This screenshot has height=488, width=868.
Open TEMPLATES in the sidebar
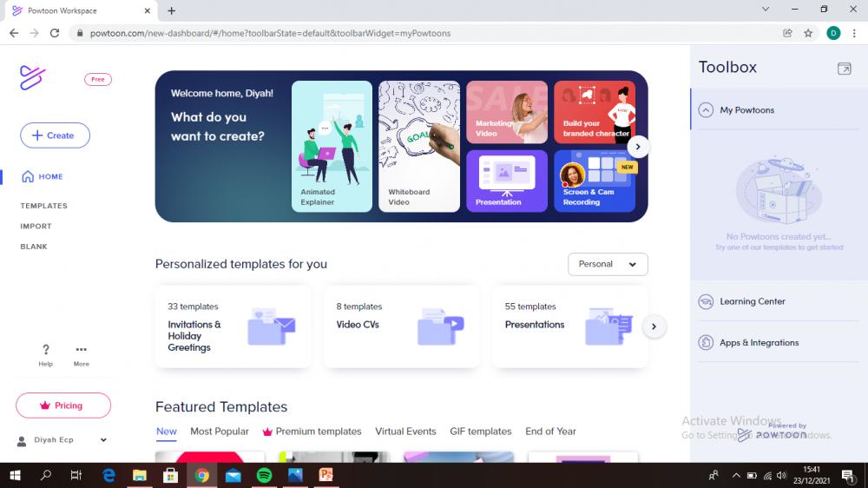coord(43,206)
